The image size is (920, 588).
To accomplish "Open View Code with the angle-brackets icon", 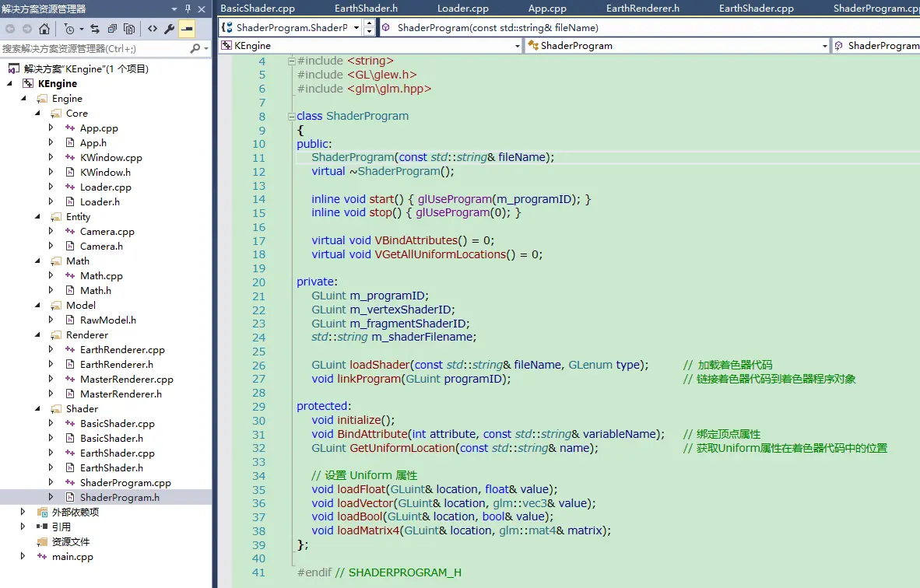I will [152, 29].
